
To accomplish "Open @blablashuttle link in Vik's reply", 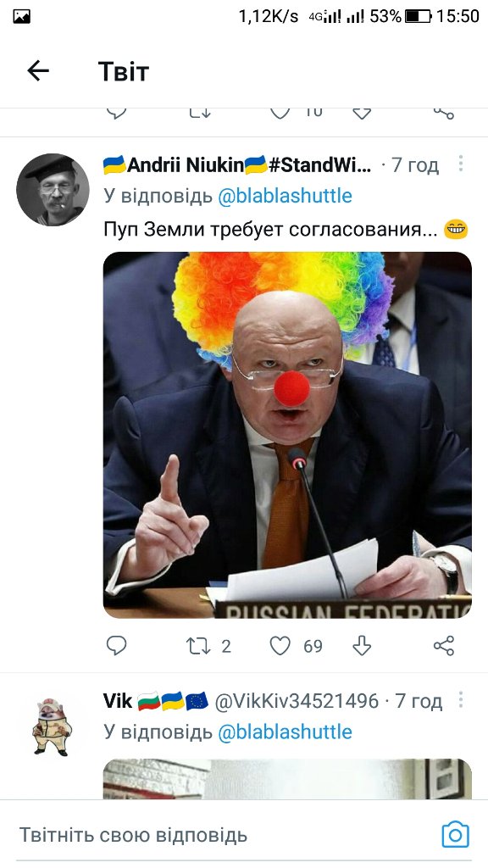I will click(x=285, y=732).
